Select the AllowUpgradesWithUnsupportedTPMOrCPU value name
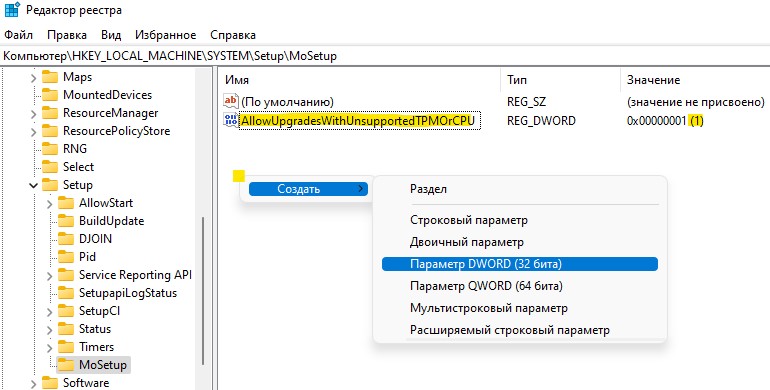This screenshot has height=390, width=770. (x=357, y=120)
